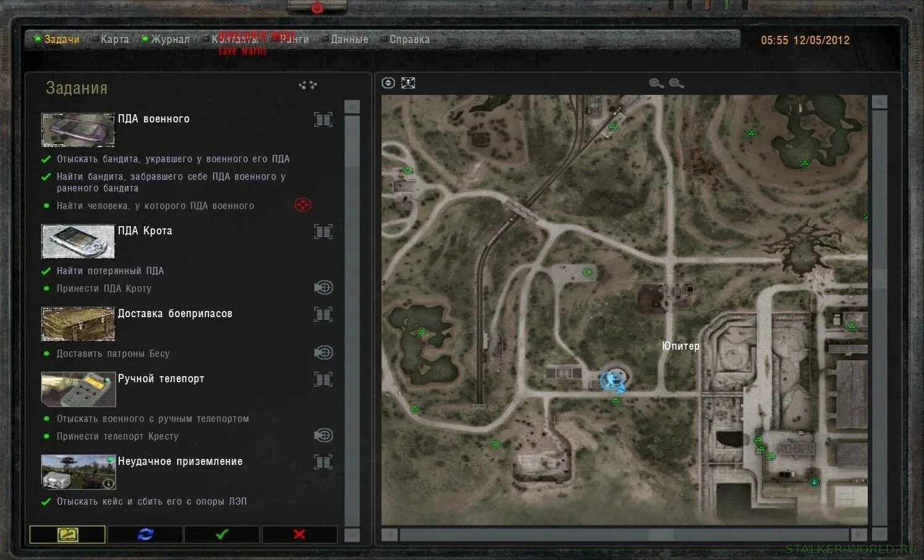Click green marker on plant's northeast building

tap(852, 326)
